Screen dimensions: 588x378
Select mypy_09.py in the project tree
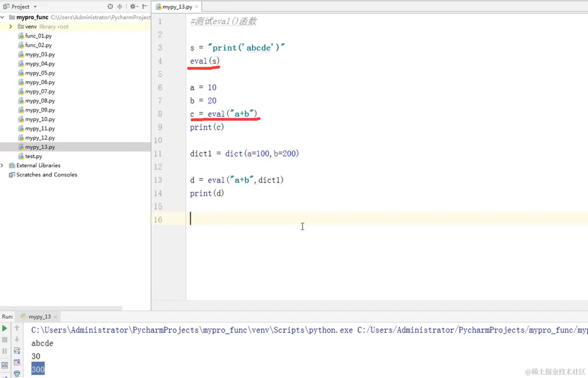[40, 110]
